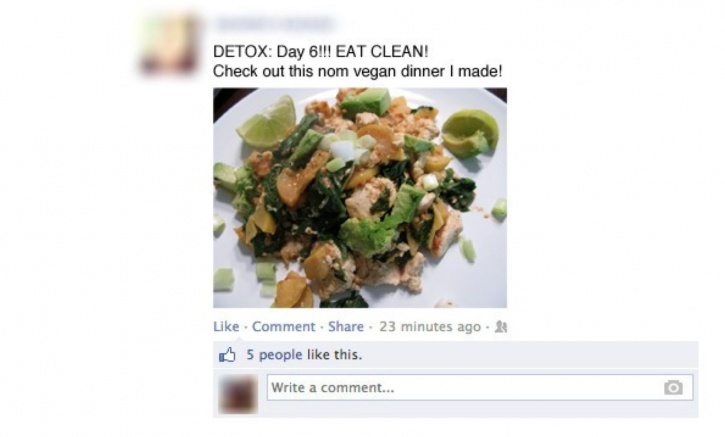Show the '5 people' who liked this

pos(274,355)
